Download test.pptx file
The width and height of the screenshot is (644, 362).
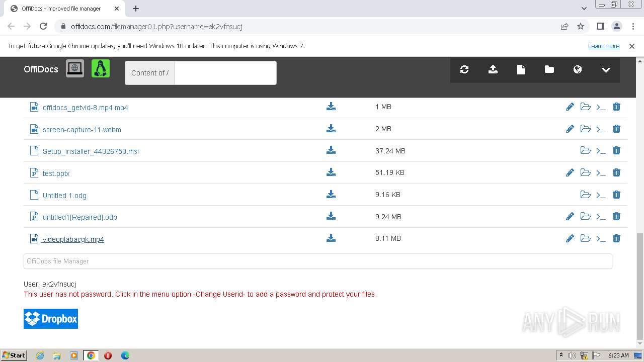point(331,172)
